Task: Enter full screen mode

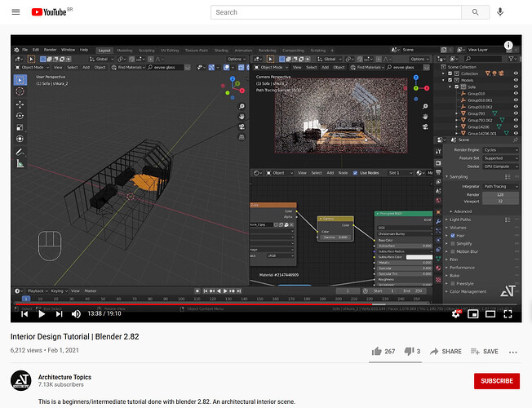Action: click(508, 314)
